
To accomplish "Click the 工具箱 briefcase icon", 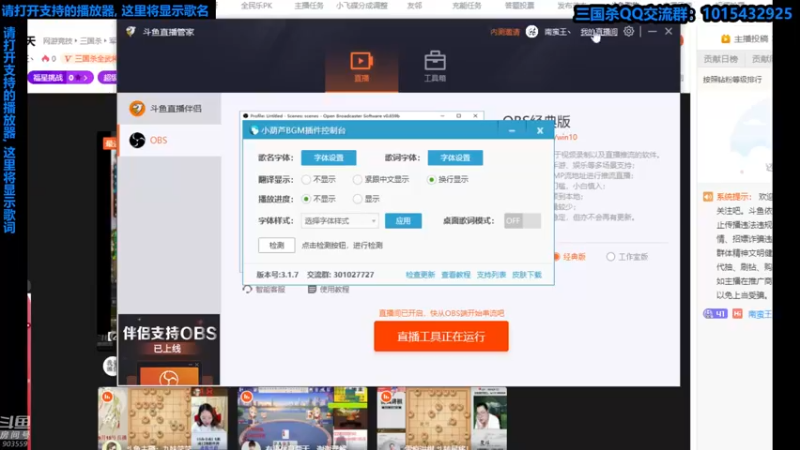I will point(435,61).
